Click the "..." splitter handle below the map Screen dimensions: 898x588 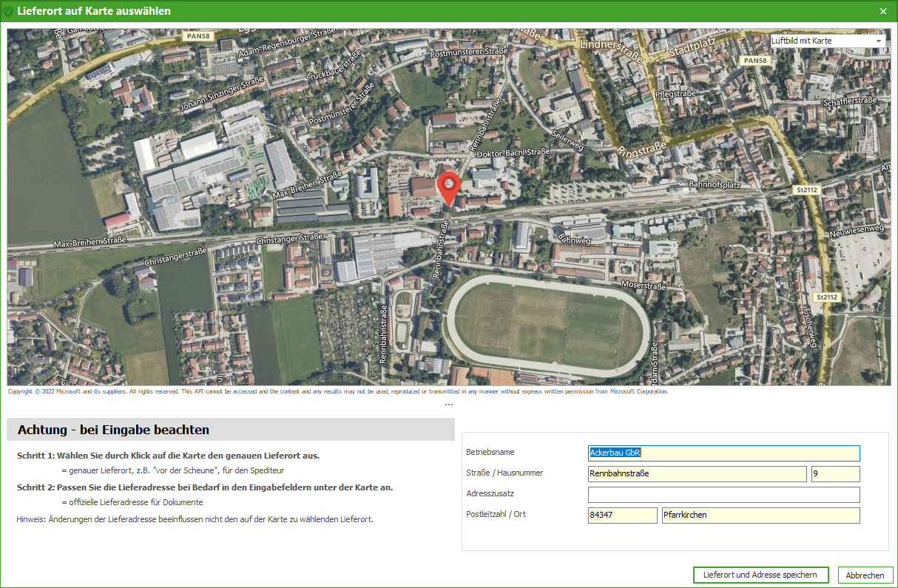(x=449, y=403)
